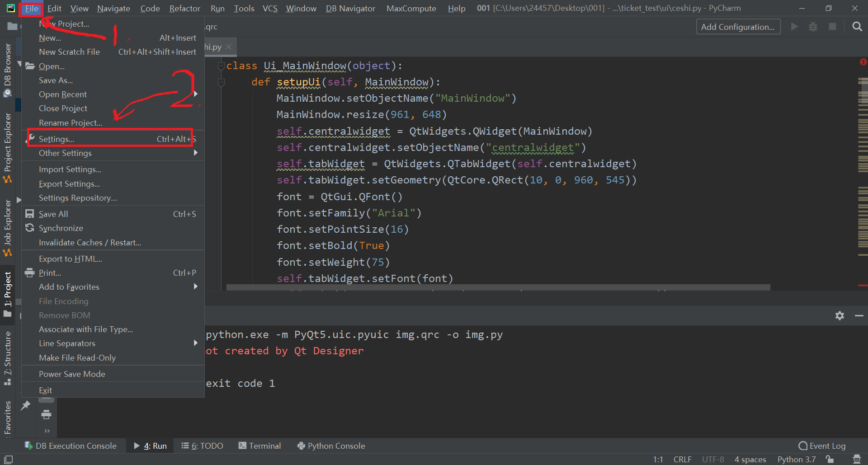Click print icon in Run toolbar

[x=46, y=414]
